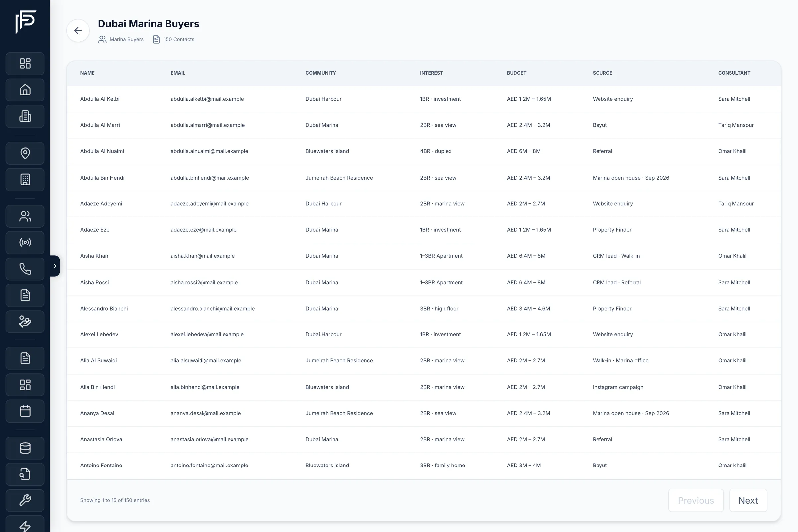Click the 4BR · duplex interest cell
The height and width of the screenshot is (532, 798).
click(x=435, y=151)
